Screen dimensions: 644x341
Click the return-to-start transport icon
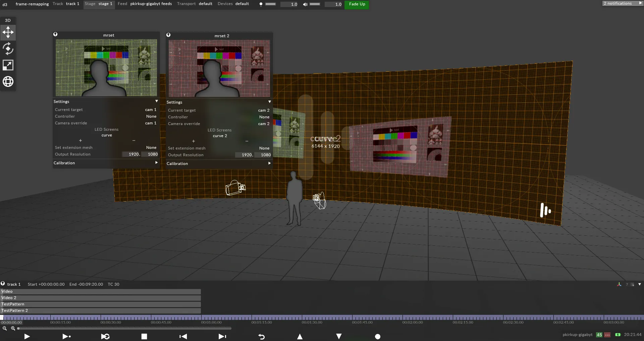[x=183, y=337]
